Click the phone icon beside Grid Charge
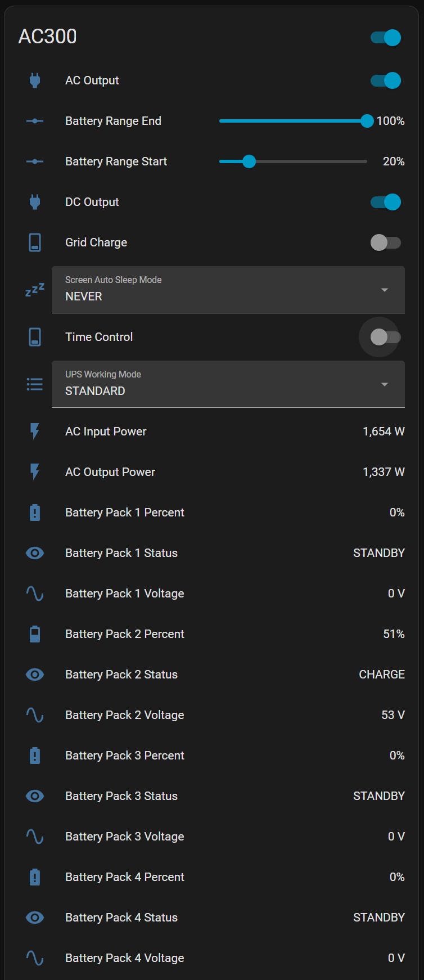The height and width of the screenshot is (980, 424). point(35,242)
